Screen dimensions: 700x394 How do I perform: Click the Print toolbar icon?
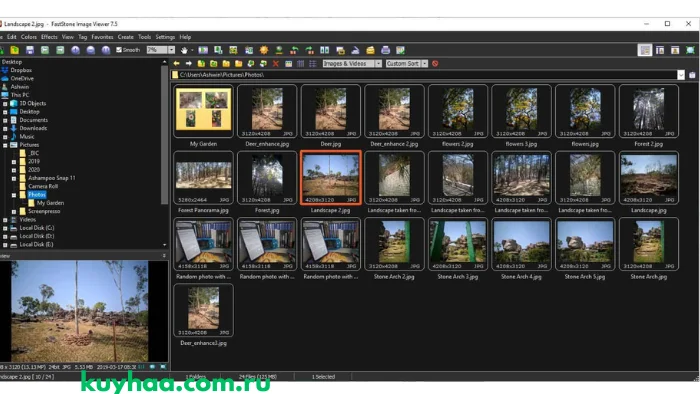tap(385, 50)
